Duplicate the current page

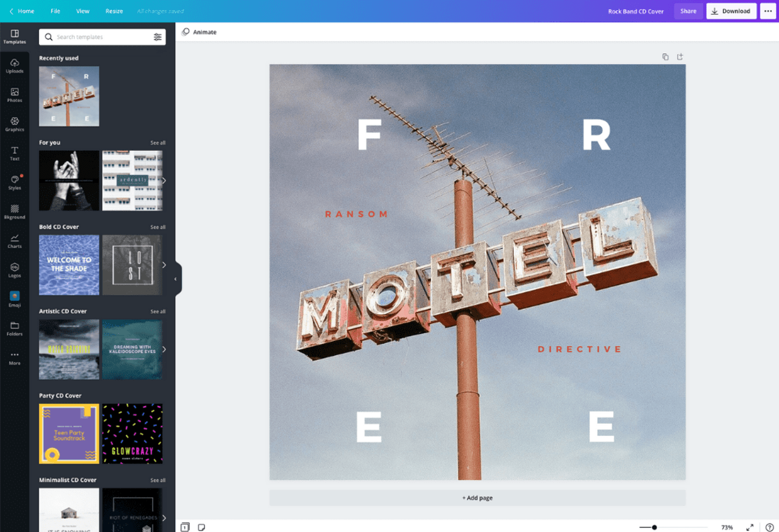665,56
